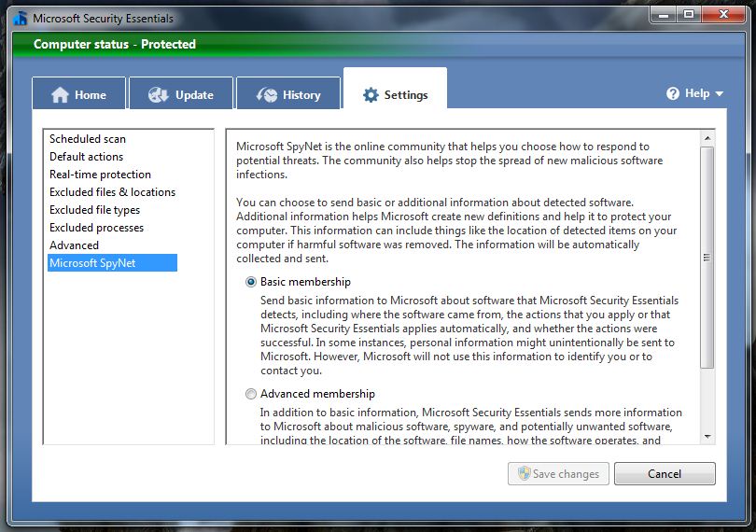Minimize the Security Essentials window

coord(664,15)
